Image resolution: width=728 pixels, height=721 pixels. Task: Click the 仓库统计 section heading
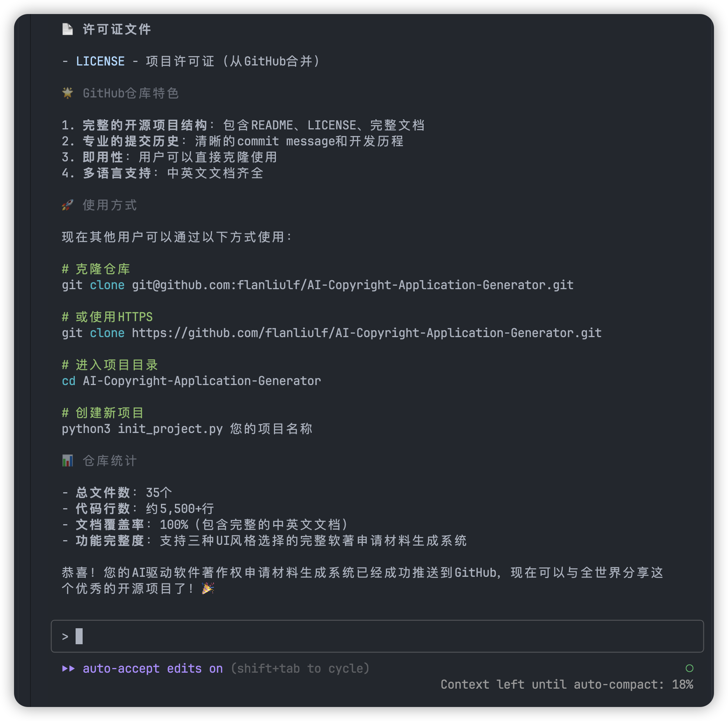110,461
